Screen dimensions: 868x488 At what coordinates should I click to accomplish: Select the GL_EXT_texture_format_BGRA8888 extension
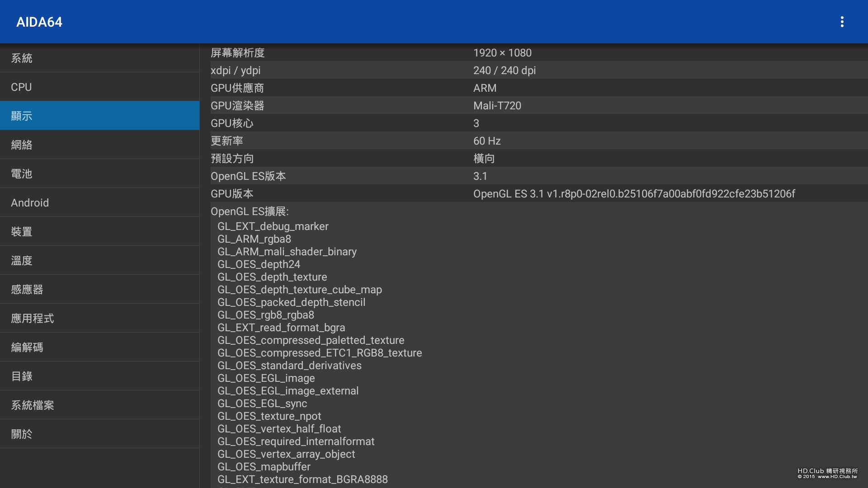click(x=302, y=479)
